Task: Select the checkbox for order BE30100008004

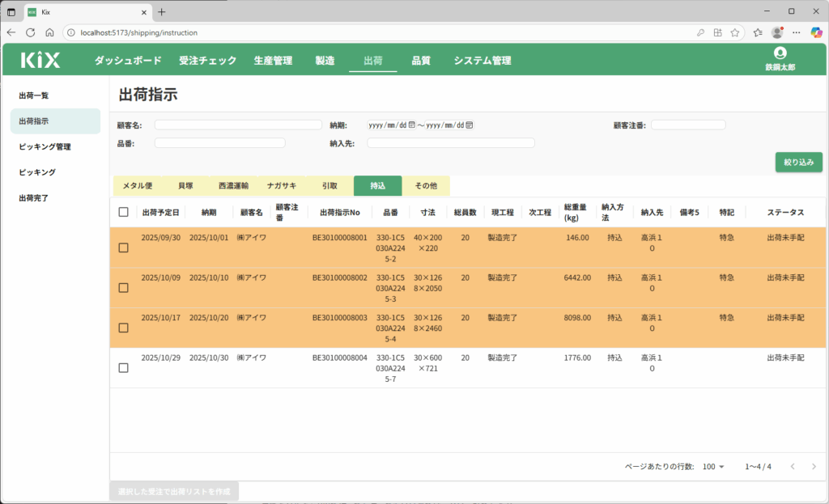Action: click(123, 368)
